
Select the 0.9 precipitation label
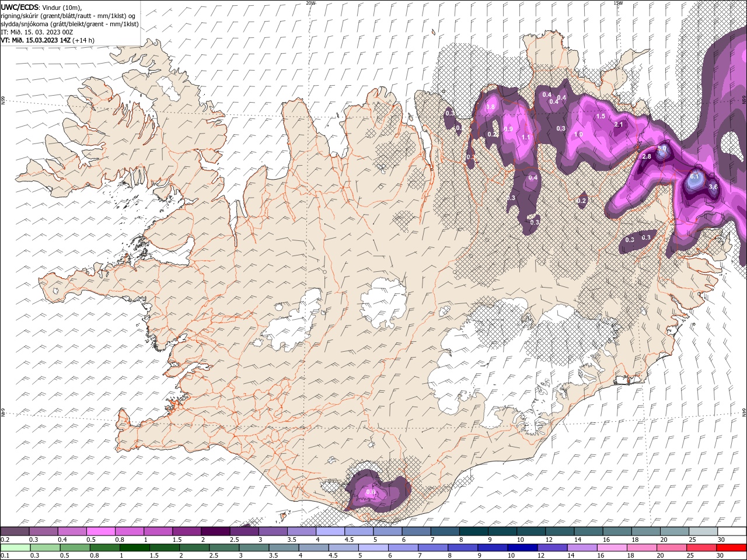(x=508, y=129)
